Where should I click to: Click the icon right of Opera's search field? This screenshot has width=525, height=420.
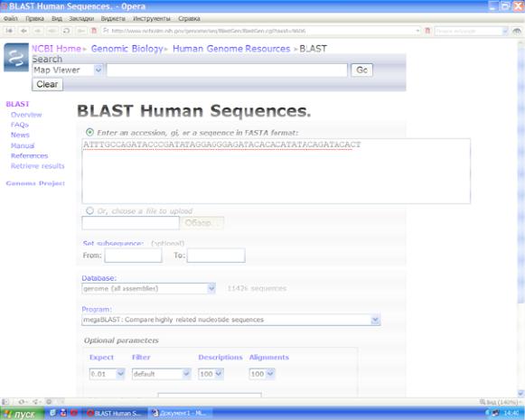[517, 31]
